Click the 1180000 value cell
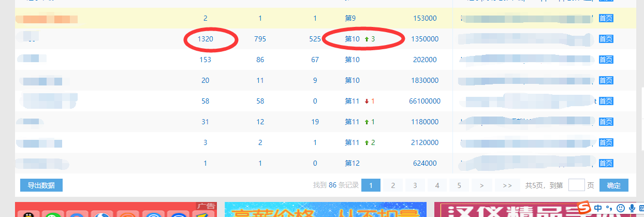Screen dimensions: 644x217 point(425,122)
